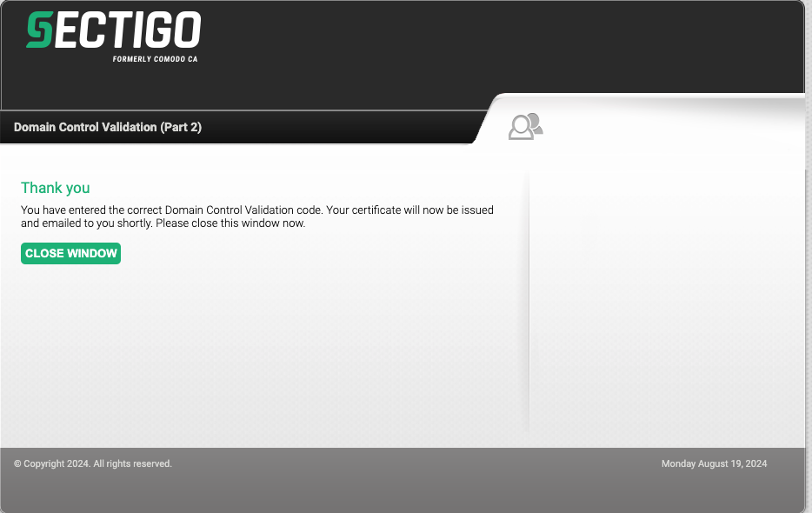Click the green 'Thank you' heading

click(56, 188)
